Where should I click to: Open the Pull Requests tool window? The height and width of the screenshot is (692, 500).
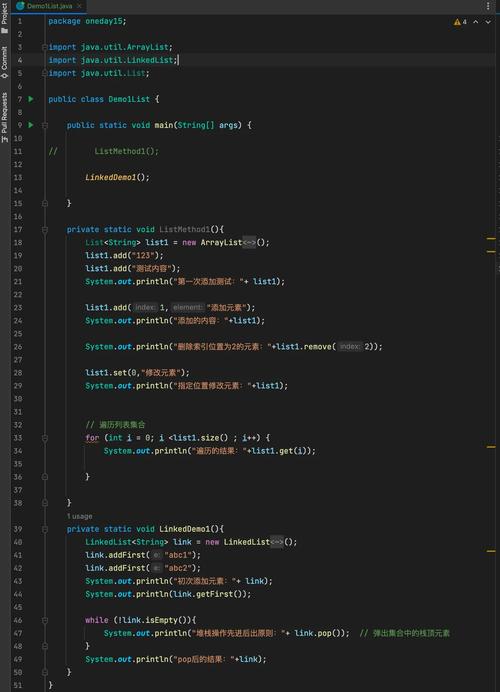4,117
